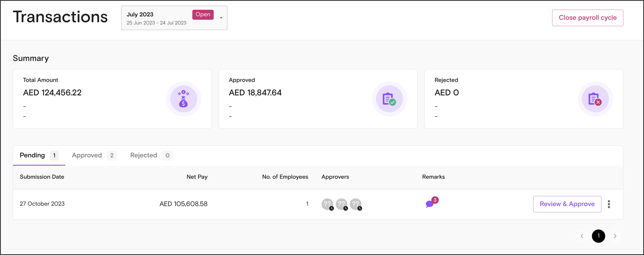Go to the previous page arrow
The height and width of the screenshot is (255, 644).
(x=582, y=236)
